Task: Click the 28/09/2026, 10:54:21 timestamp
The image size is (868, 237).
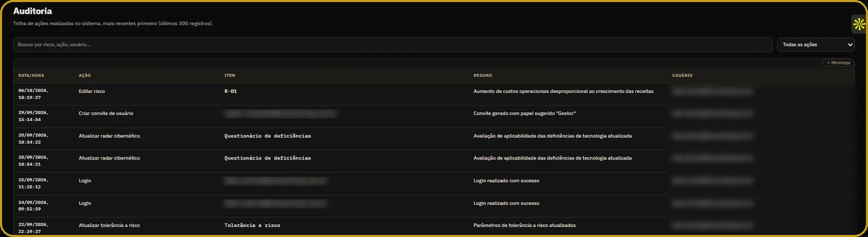Action: point(34,161)
